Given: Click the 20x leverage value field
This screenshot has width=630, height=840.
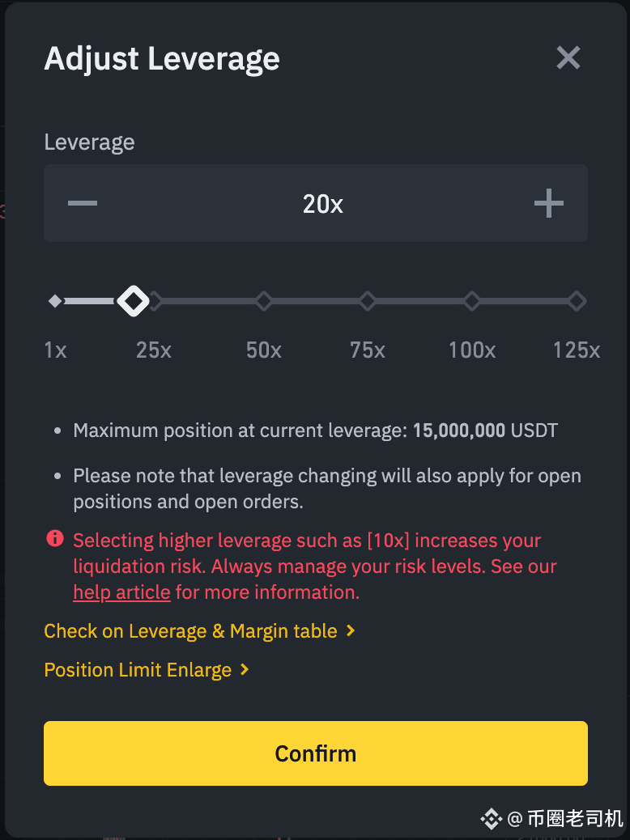Looking at the screenshot, I should pos(322,204).
